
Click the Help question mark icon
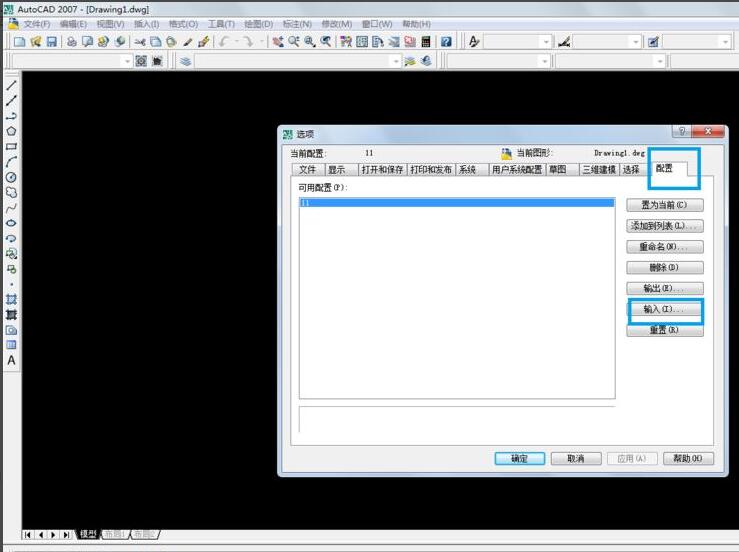446,42
